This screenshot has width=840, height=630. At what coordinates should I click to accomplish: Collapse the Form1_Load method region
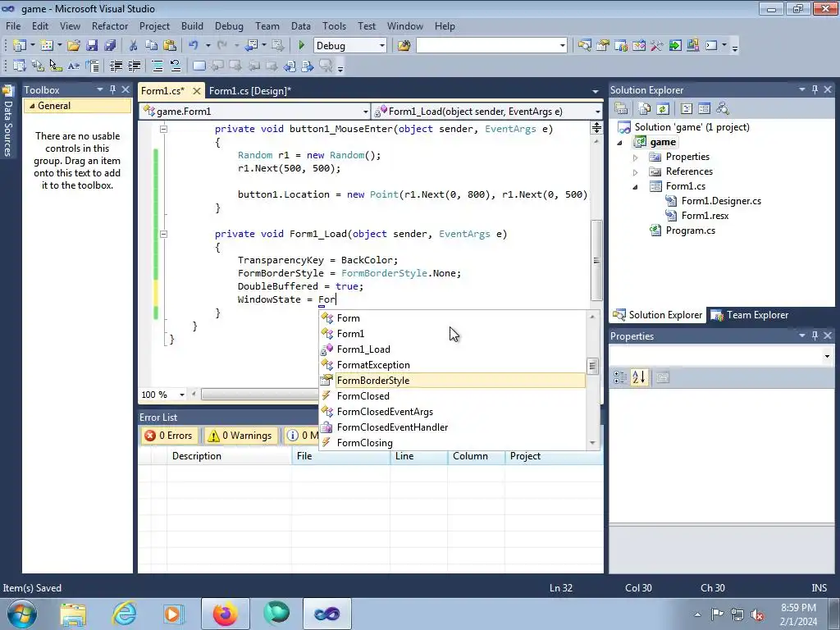click(x=163, y=234)
